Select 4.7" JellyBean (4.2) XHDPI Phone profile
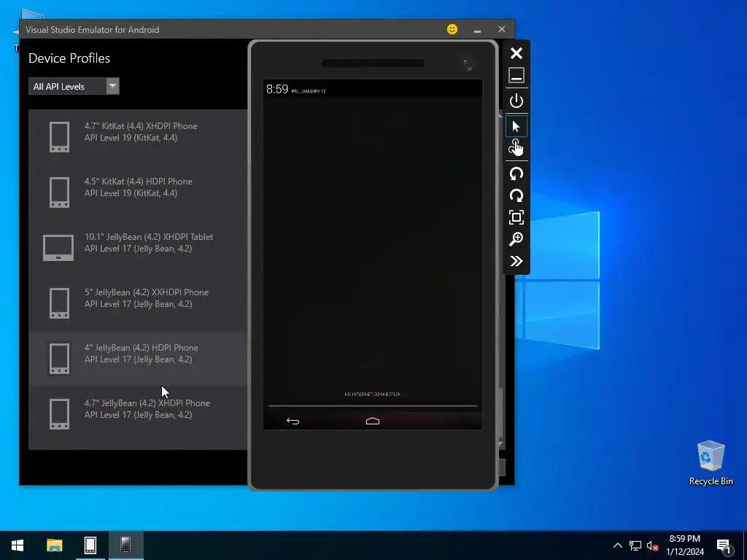 138,413
